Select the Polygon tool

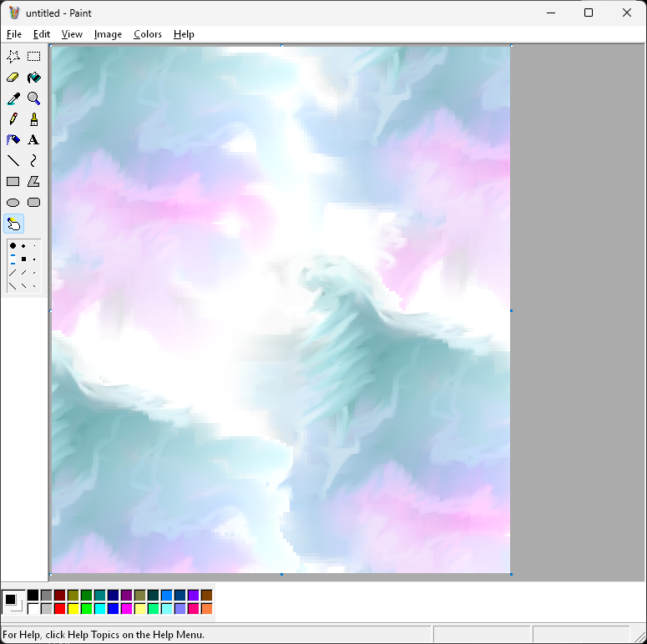click(34, 181)
